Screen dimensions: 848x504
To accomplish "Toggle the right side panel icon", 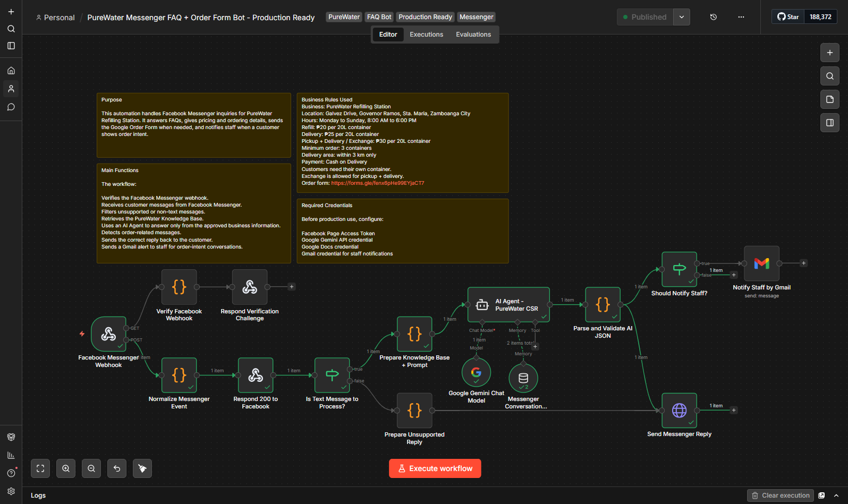I will [830, 123].
